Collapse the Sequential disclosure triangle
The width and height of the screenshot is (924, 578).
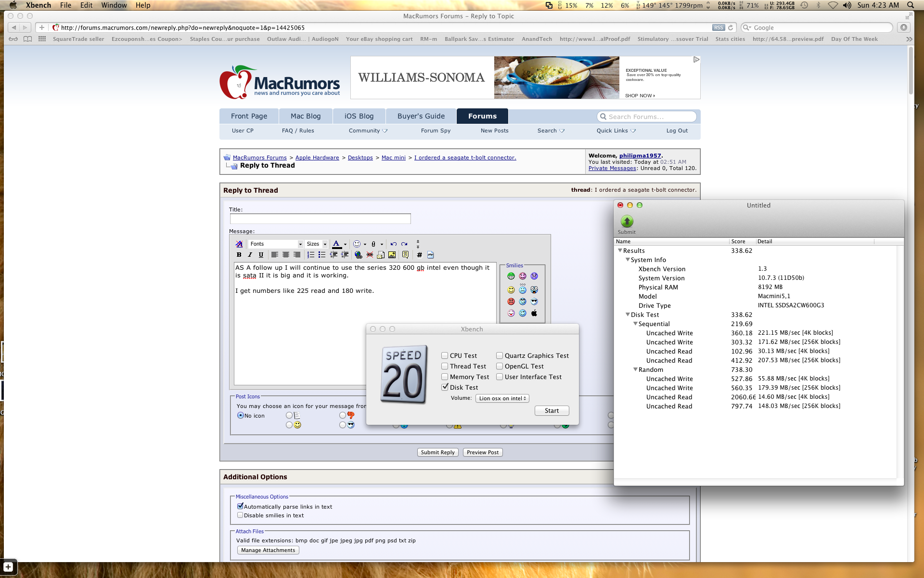(635, 324)
